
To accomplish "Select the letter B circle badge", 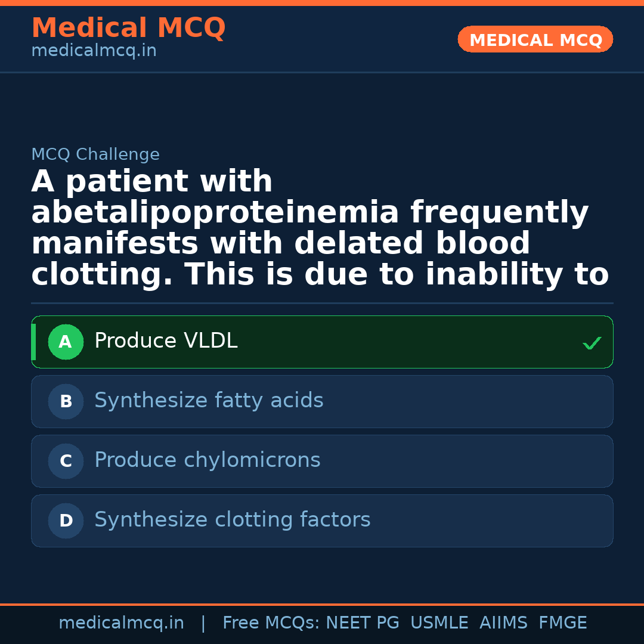I will 66,402.
